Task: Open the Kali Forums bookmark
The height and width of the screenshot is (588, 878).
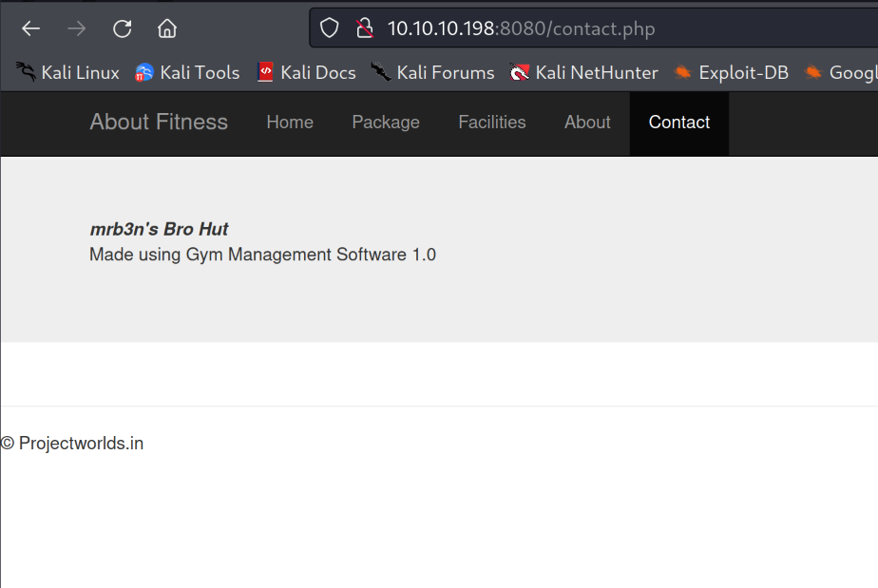Action: pyautogui.click(x=432, y=72)
